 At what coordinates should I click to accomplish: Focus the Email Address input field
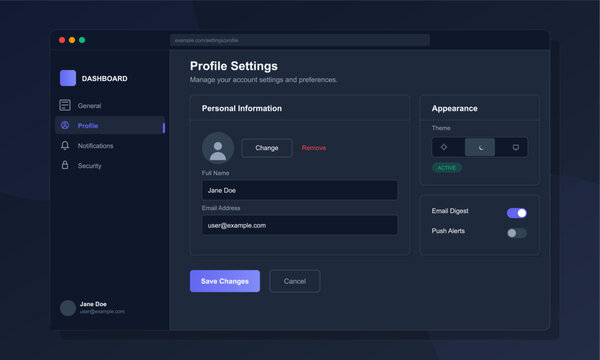(300, 225)
